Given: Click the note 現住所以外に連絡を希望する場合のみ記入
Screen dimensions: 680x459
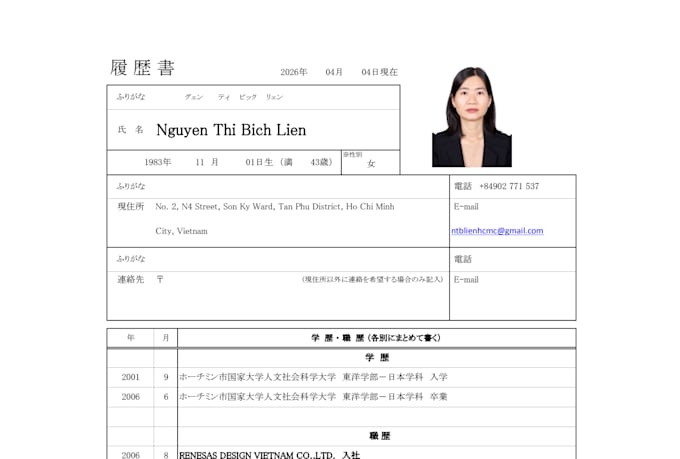Looking at the screenshot, I should pyautogui.click(x=373, y=279).
